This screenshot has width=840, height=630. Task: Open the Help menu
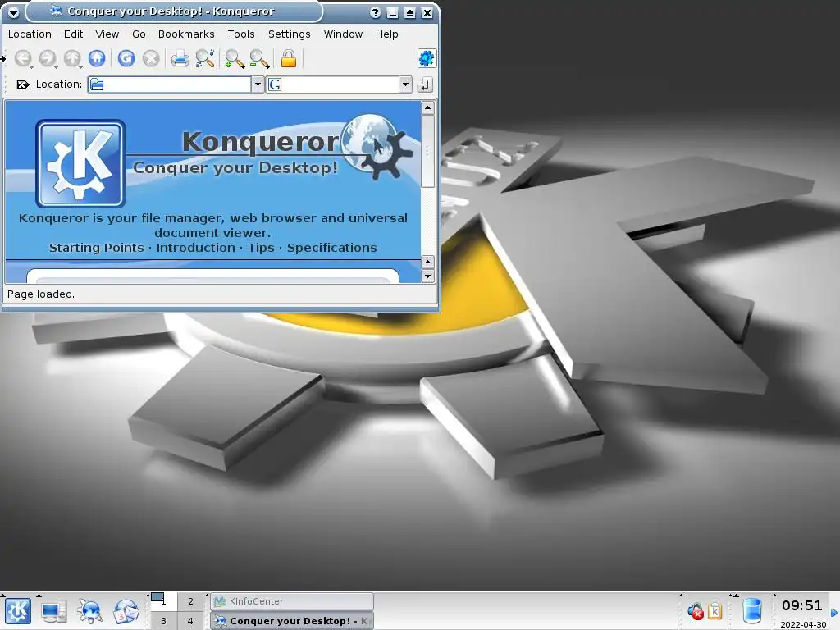(x=387, y=34)
